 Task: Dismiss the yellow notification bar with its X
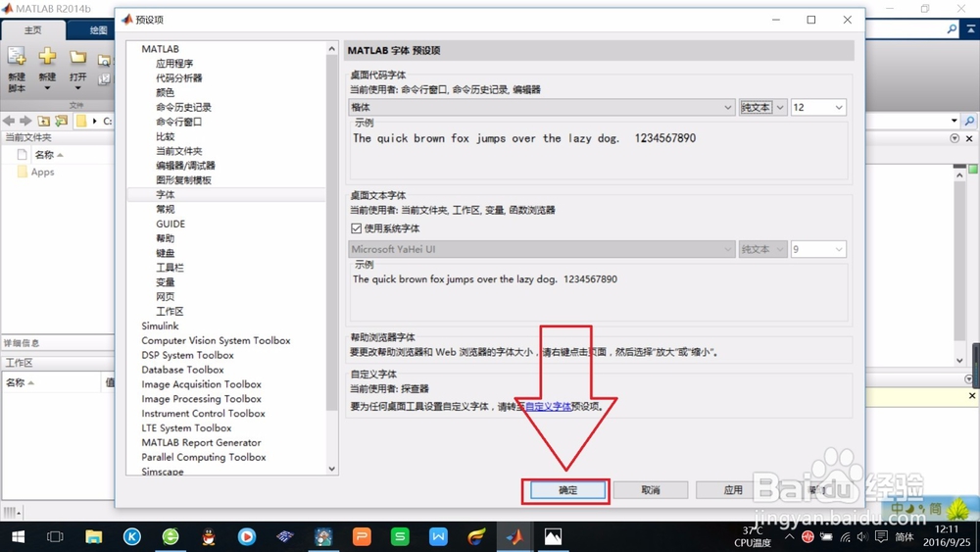(972, 396)
